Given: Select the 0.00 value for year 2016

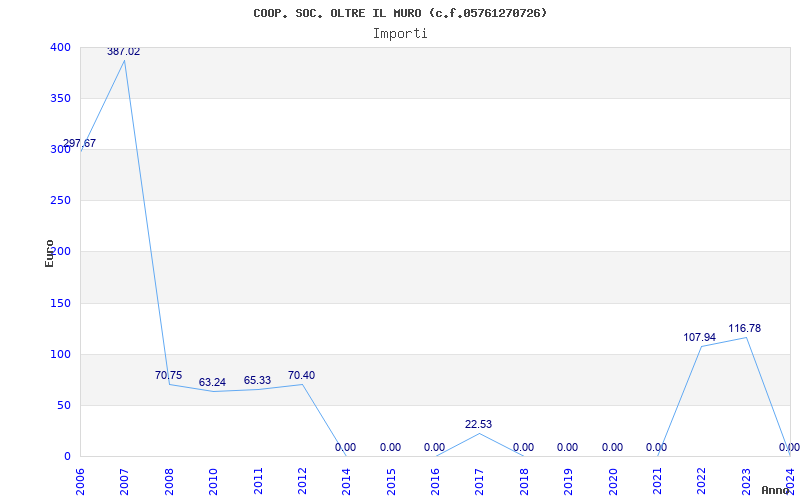Looking at the screenshot, I should coord(434,448).
